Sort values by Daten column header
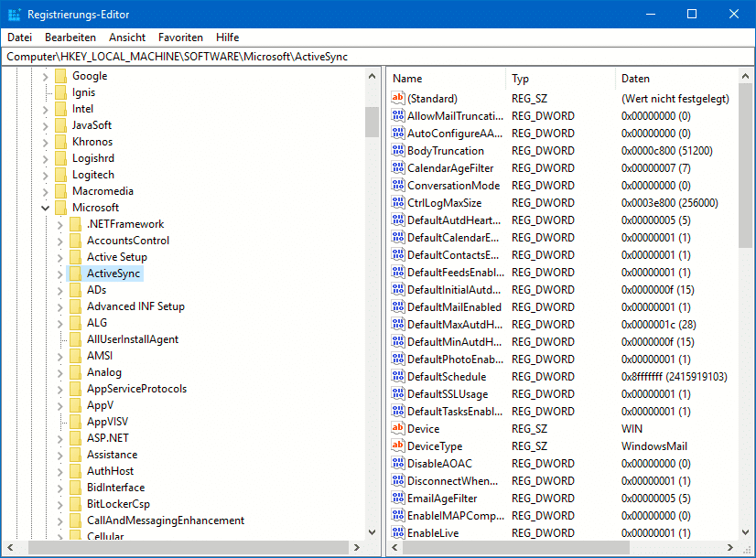 (x=677, y=79)
